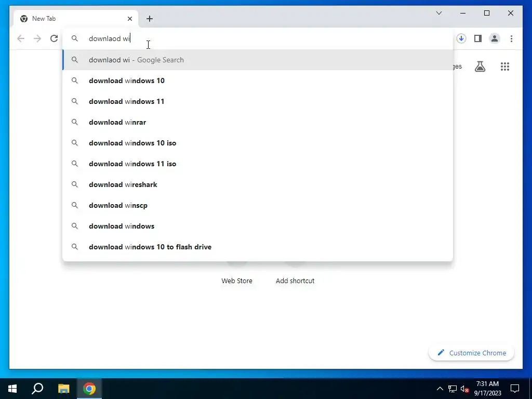This screenshot has height=399, width=532.
Task: Click the muted volume tray icon
Action: (464, 389)
